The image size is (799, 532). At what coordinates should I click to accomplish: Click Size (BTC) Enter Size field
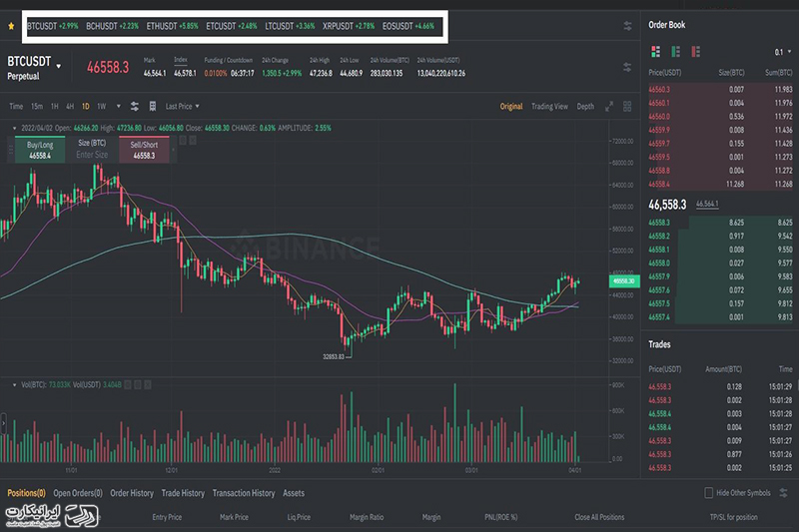coord(92,150)
